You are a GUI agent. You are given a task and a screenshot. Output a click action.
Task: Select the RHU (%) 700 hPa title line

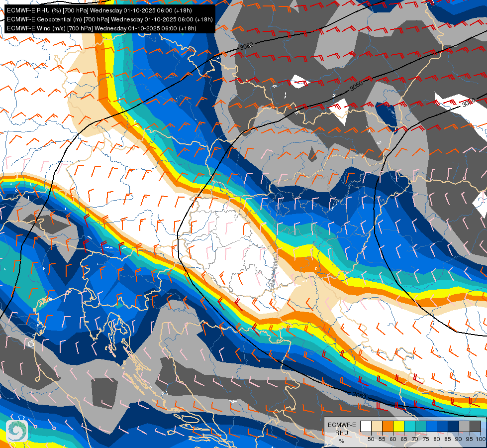pos(99,10)
